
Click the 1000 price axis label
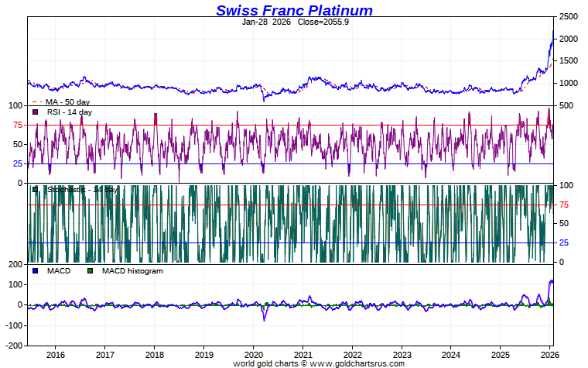[569, 83]
